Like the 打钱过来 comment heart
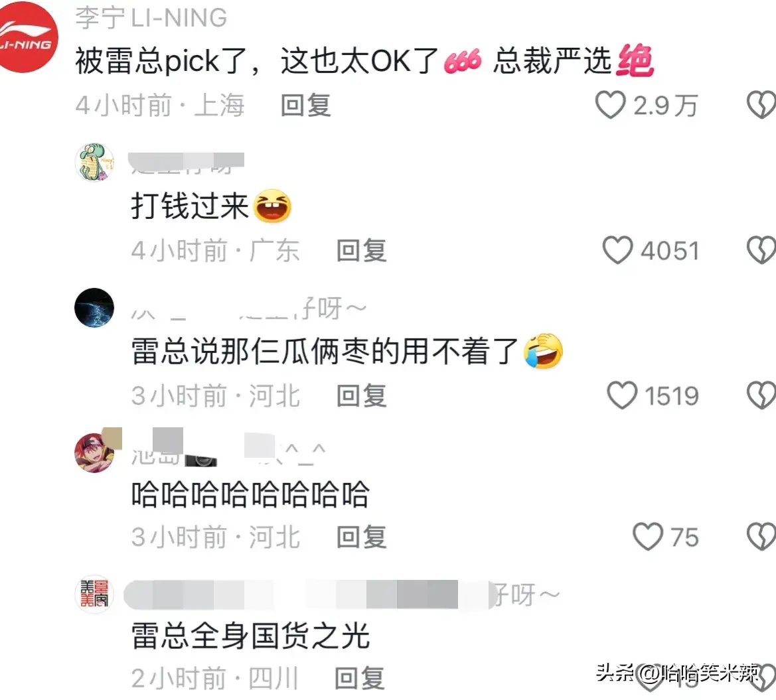 617,250
